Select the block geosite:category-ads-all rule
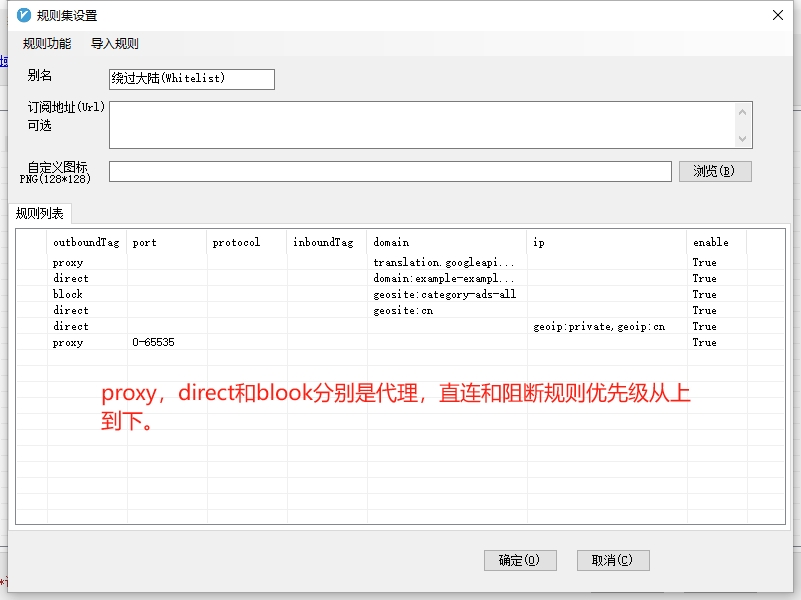This screenshot has height=600, width=801. click(445, 295)
